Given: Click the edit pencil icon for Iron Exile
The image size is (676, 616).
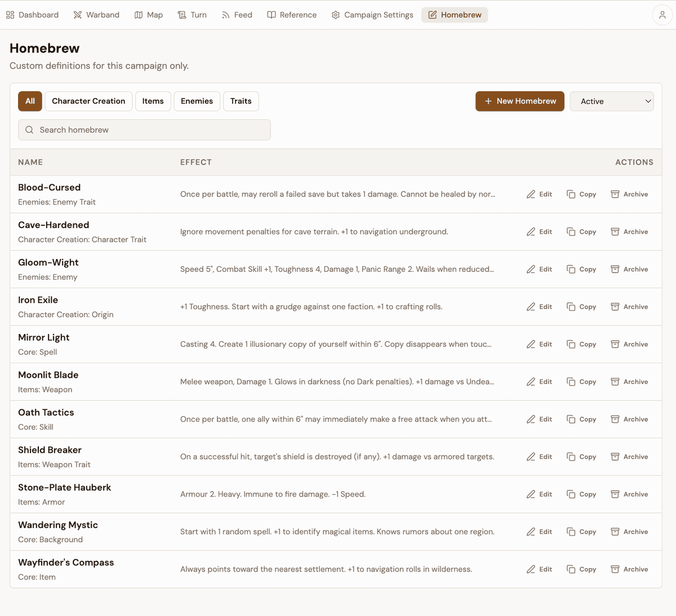Looking at the screenshot, I should click(x=531, y=307).
